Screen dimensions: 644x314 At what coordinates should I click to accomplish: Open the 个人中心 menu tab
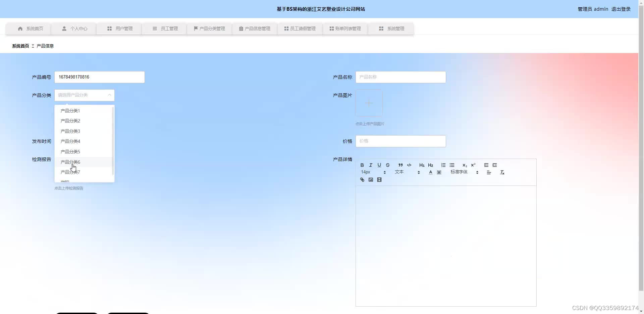point(74,29)
